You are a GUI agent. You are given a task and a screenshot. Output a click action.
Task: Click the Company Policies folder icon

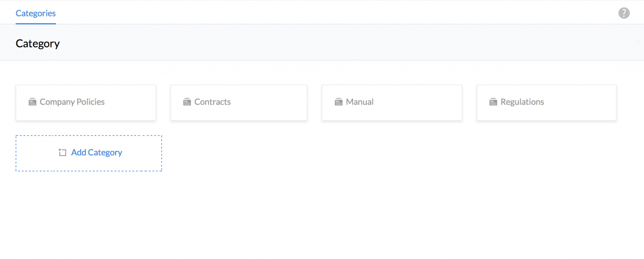click(33, 102)
